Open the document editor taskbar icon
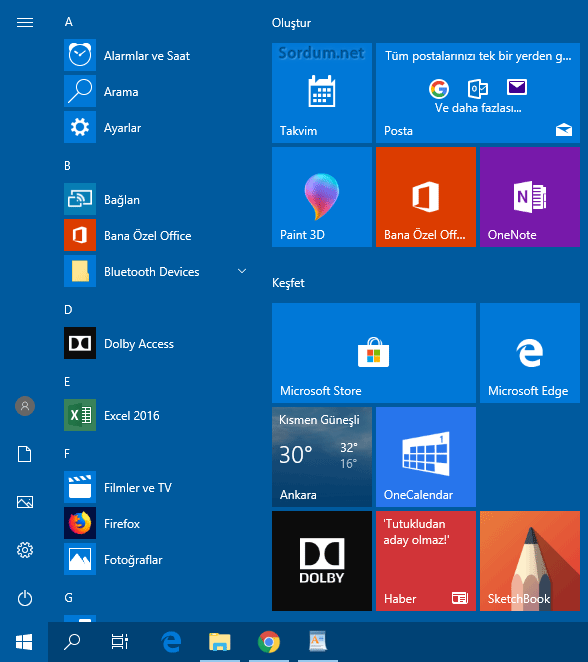The width and height of the screenshot is (588, 662). point(318,642)
